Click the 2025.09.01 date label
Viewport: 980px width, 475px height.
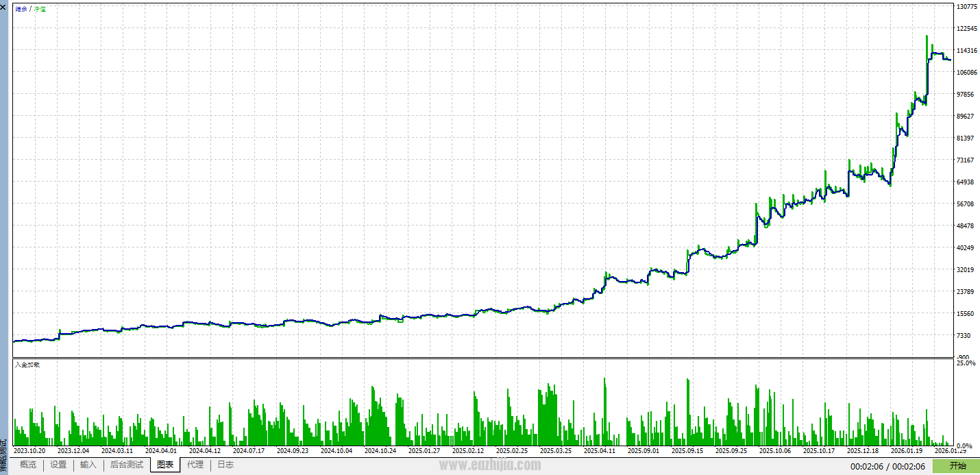(x=644, y=451)
